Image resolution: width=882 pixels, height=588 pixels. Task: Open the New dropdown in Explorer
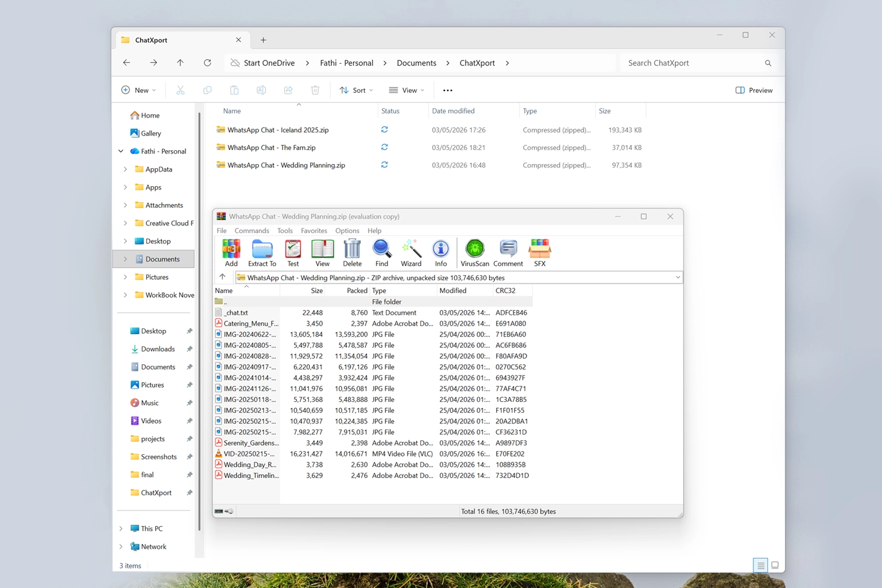tap(138, 90)
